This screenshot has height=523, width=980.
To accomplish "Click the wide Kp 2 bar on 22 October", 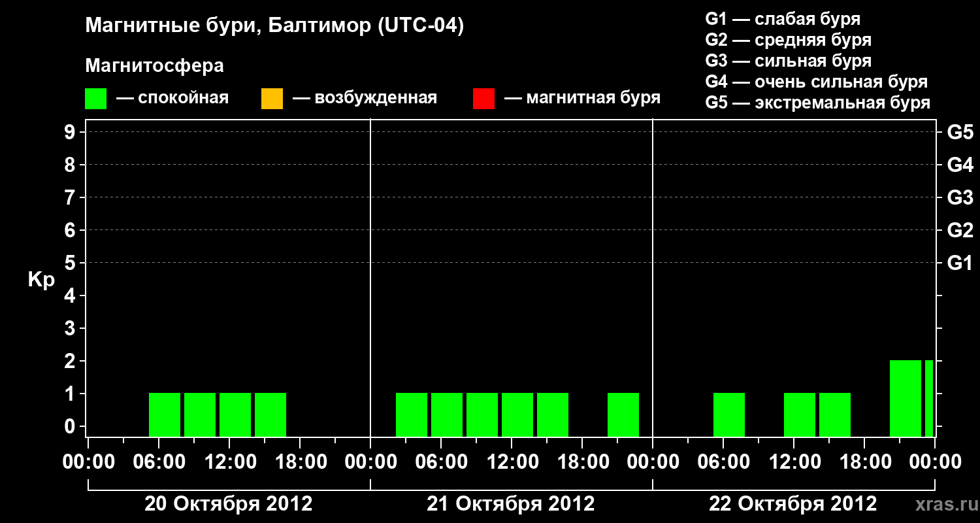I will (x=906, y=398).
